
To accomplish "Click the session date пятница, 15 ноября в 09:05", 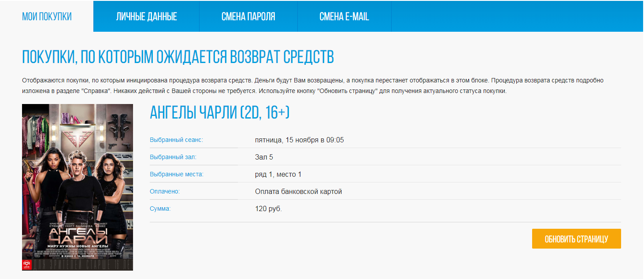I will click(x=300, y=140).
